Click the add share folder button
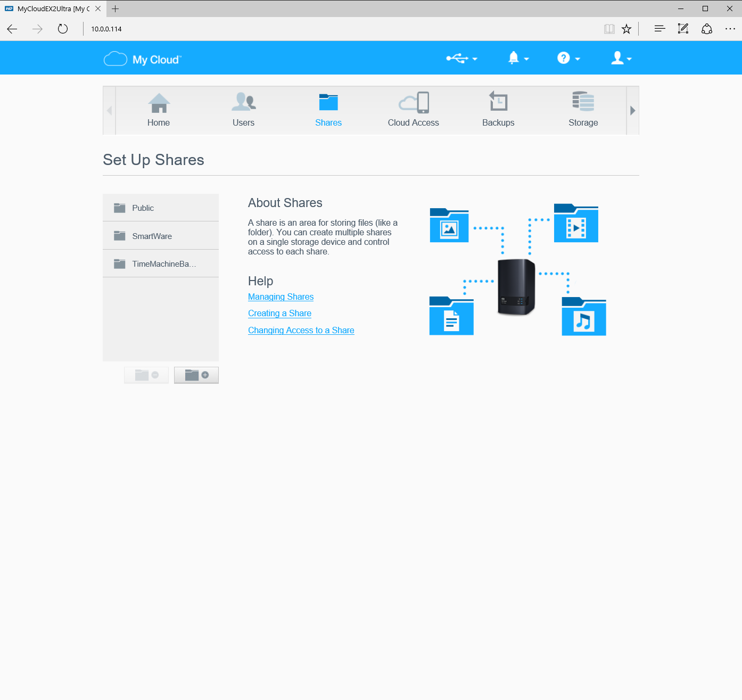Viewport: 742px width, 700px height. pyautogui.click(x=196, y=375)
